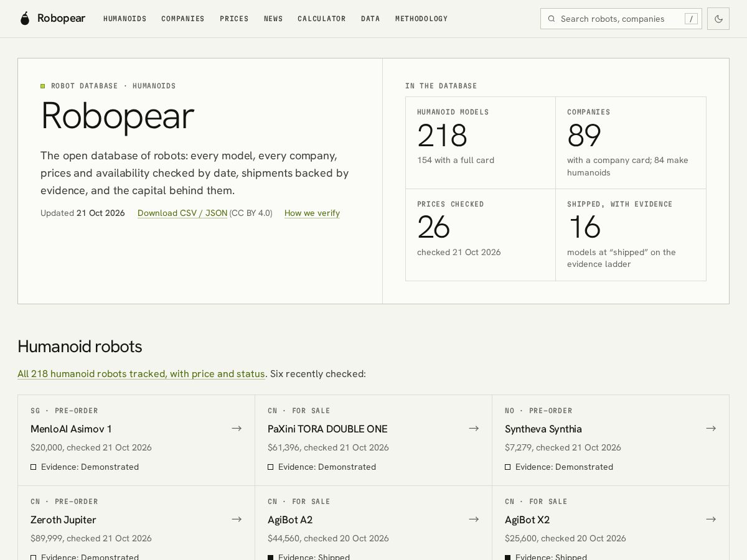Click the arrow on MenloAI Asimov 1 card
747x560 pixels.
(x=237, y=428)
